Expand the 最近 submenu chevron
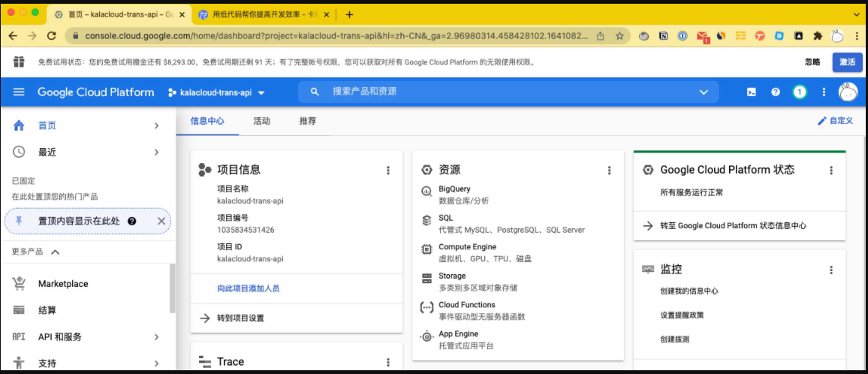The height and width of the screenshot is (374, 868). coord(156,152)
